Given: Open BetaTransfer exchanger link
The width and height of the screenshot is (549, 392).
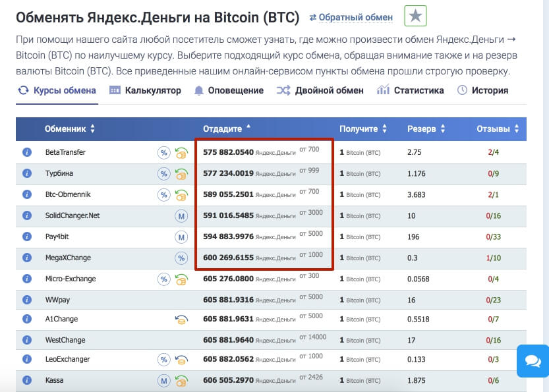Looking at the screenshot, I should (x=65, y=152).
